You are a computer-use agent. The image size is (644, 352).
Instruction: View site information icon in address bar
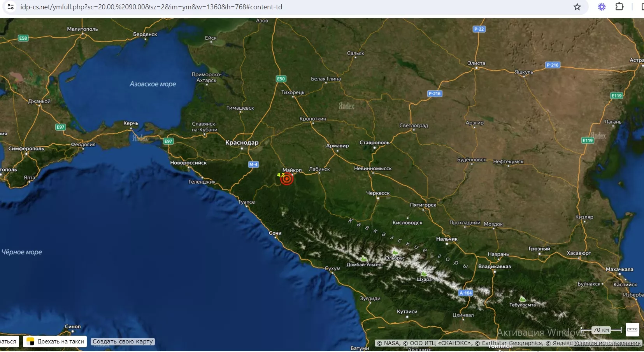click(11, 7)
